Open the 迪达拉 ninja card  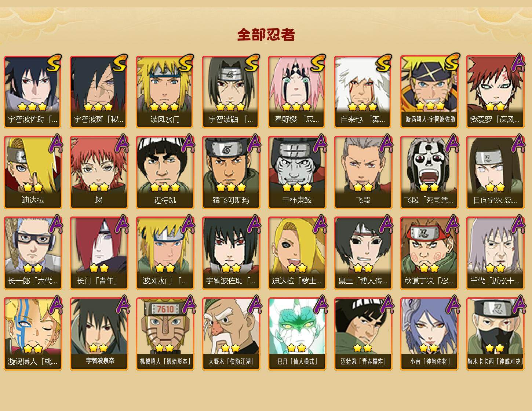(33, 172)
